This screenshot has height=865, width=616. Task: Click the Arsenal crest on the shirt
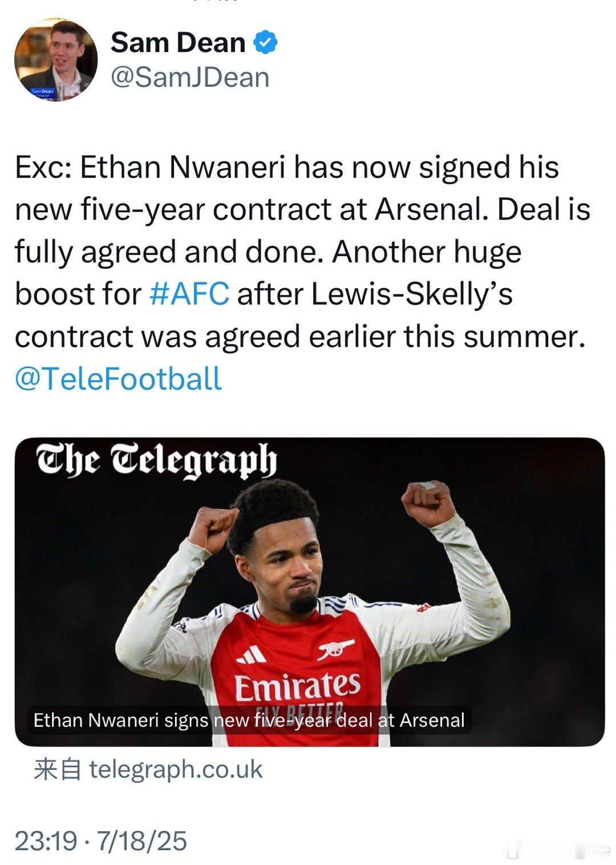tap(336, 649)
